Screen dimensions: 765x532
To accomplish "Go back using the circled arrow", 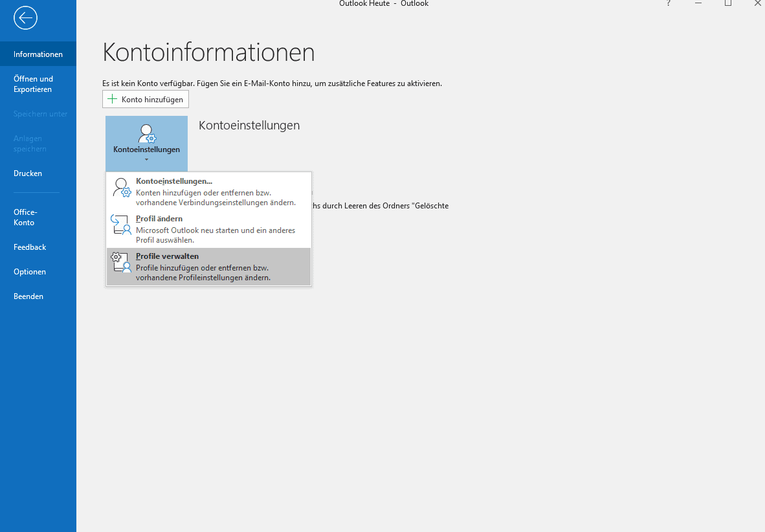I will (25, 18).
